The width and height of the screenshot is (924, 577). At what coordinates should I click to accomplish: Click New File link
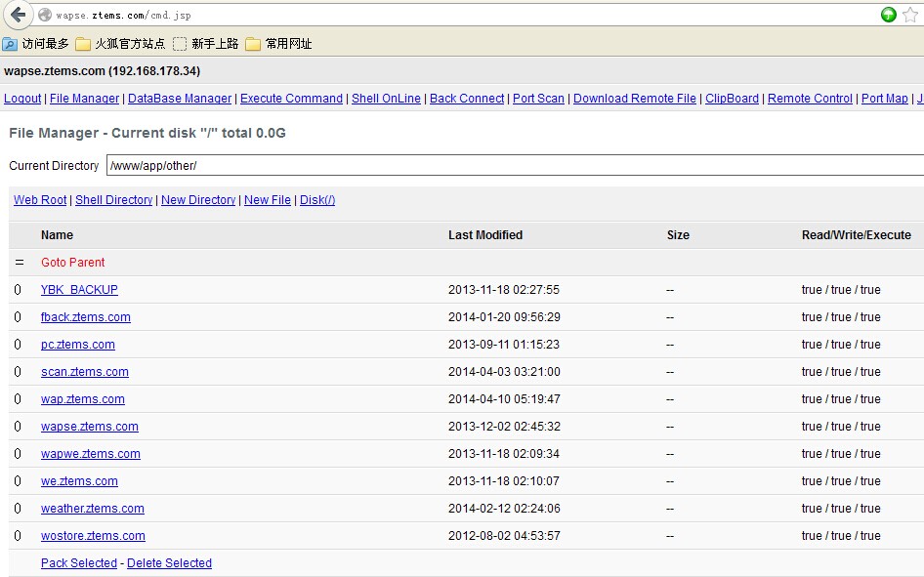pos(268,199)
